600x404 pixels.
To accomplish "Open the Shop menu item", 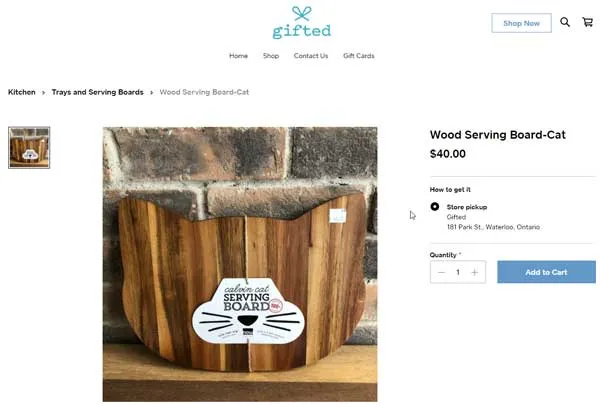I will pyautogui.click(x=271, y=56).
